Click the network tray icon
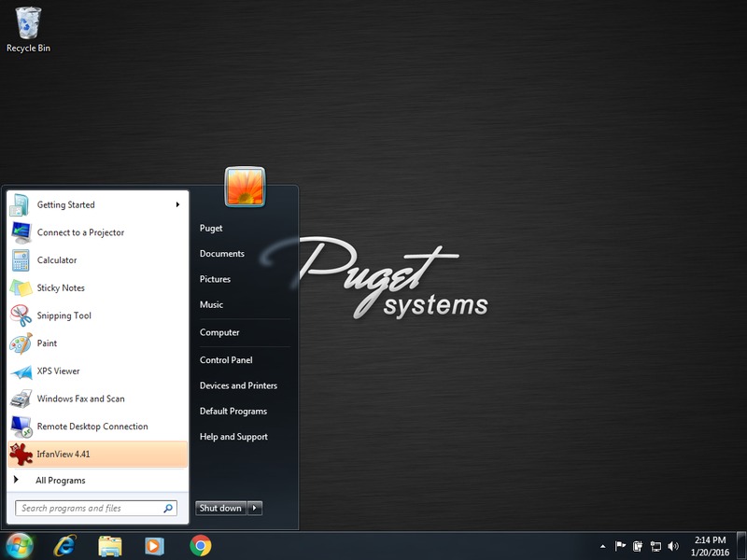 point(655,546)
